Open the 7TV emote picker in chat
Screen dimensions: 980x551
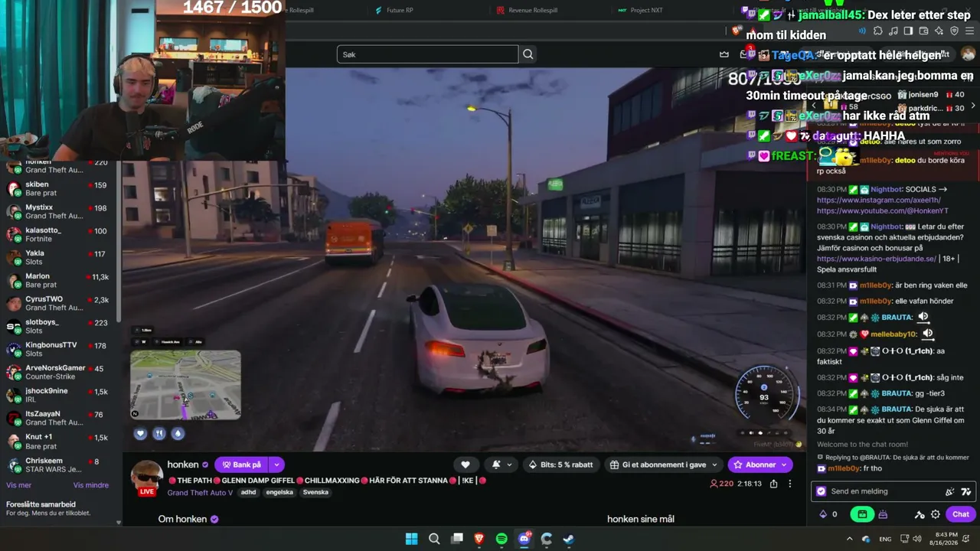(x=966, y=491)
